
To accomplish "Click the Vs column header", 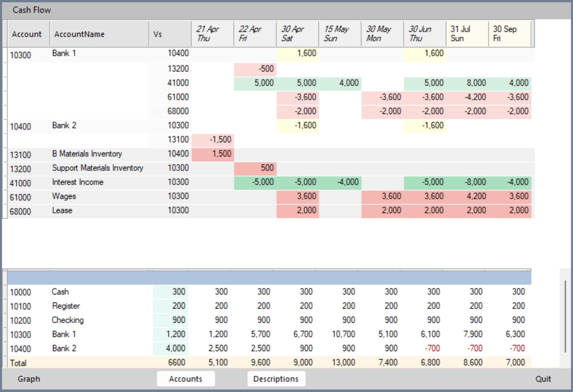I will coord(170,34).
